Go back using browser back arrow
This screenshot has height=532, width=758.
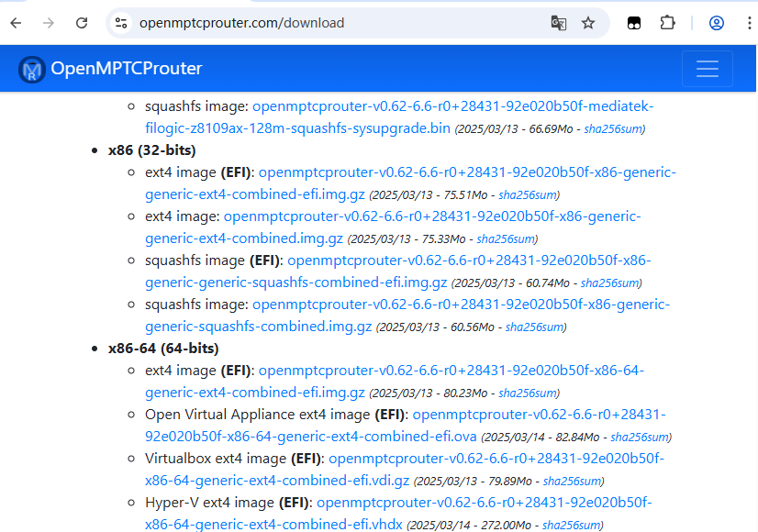(x=16, y=23)
